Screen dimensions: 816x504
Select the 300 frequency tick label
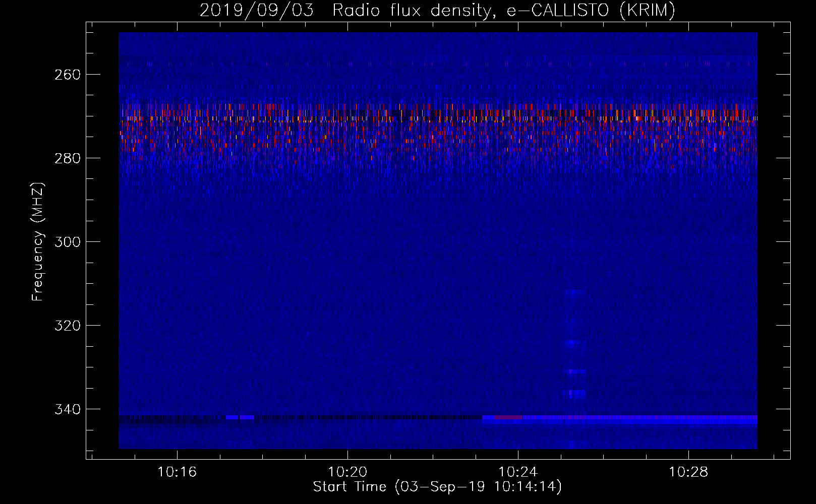pyautogui.click(x=67, y=242)
